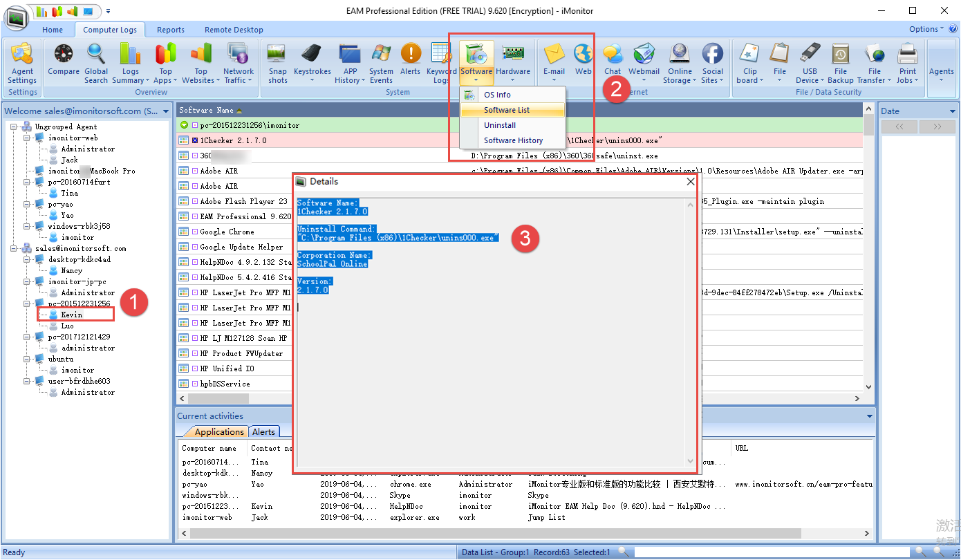Screen dimensions: 961x560
Task: Close the Details dialog
Action: (690, 181)
